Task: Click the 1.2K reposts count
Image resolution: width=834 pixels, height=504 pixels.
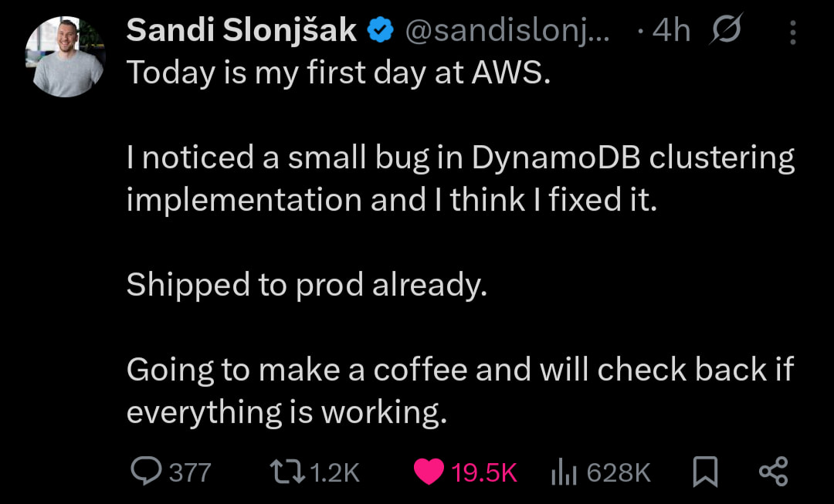Action: (x=335, y=472)
